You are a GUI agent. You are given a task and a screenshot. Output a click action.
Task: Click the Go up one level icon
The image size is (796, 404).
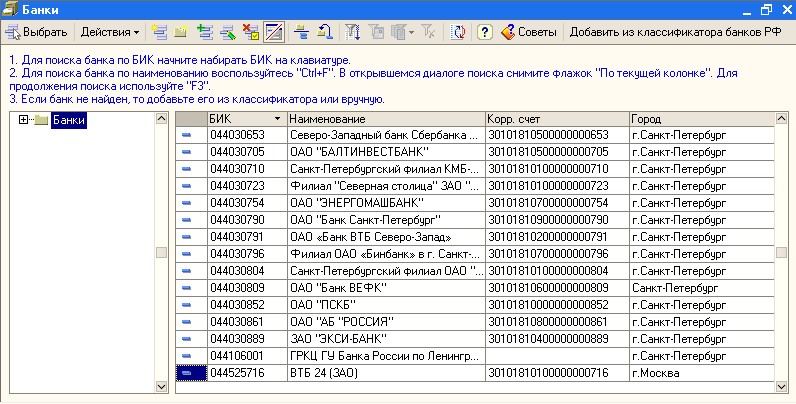click(x=324, y=32)
